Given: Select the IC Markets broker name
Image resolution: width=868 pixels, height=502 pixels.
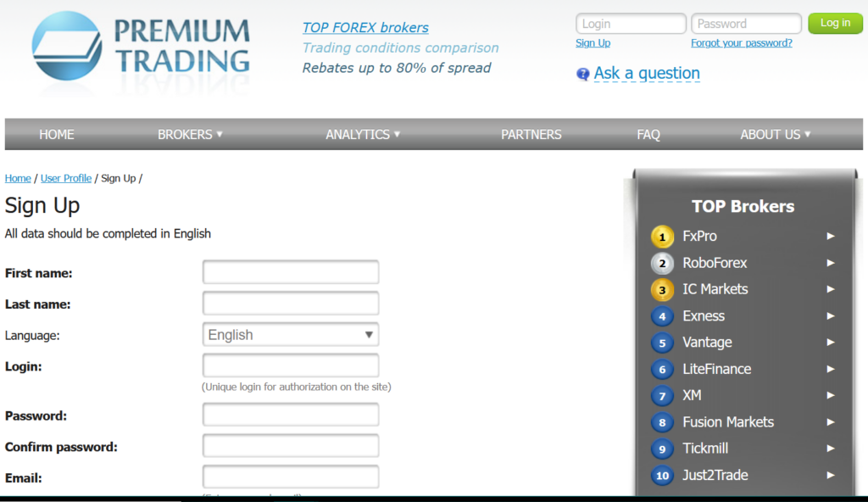Looking at the screenshot, I should [x=715, y=289].
